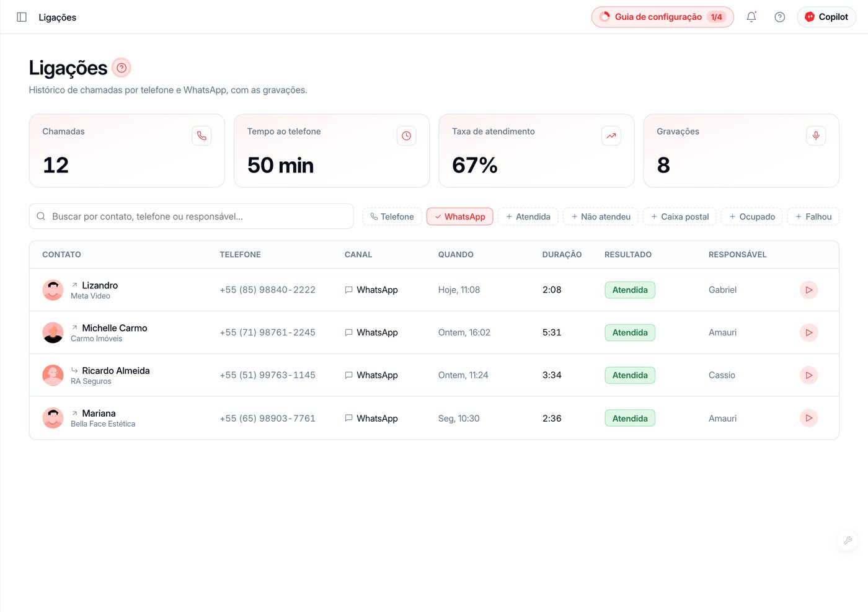Play Lizandro's call recording

(809, 290)
